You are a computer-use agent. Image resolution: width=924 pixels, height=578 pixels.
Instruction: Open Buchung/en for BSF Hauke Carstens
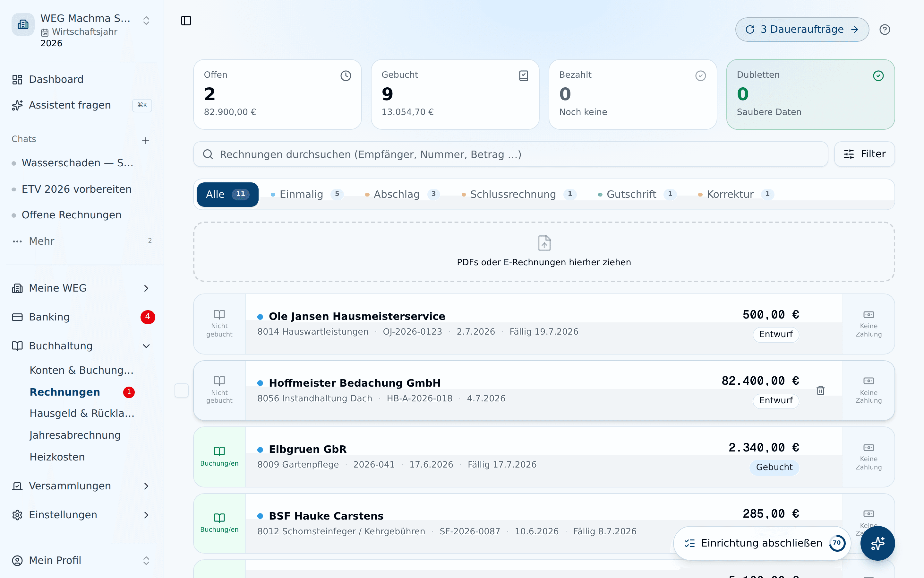click(219, 523)
